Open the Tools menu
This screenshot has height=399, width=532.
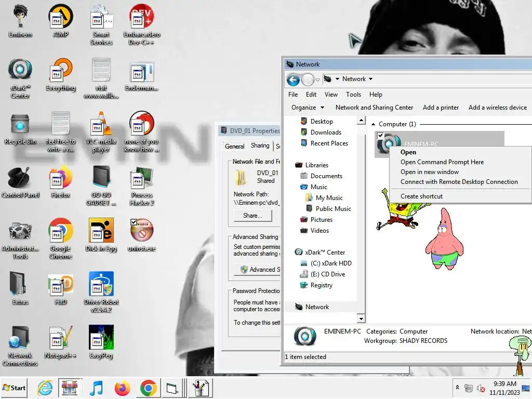click(x=353, y=95)
